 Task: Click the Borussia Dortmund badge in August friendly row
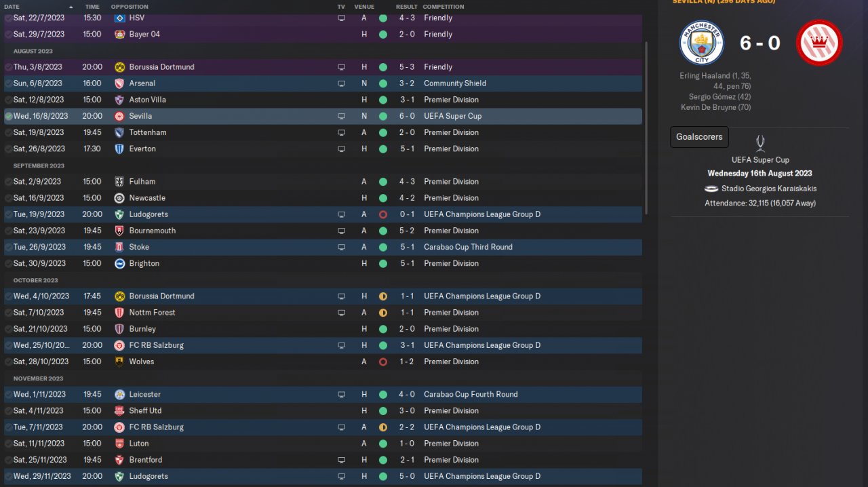click(x=119, y=67)
